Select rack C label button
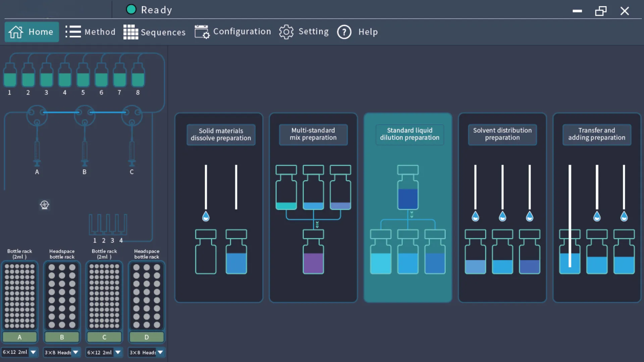The width and height of the screenshot is (644, 362). (104, 337)
